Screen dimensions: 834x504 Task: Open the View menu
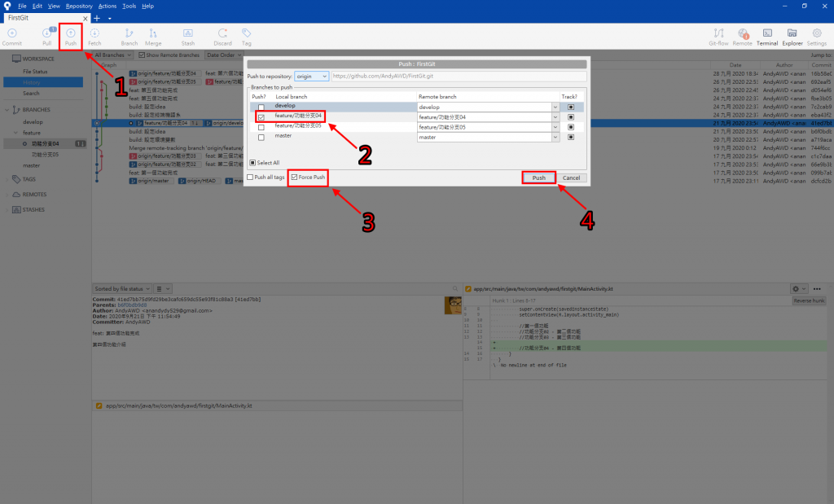coord(54,6)
